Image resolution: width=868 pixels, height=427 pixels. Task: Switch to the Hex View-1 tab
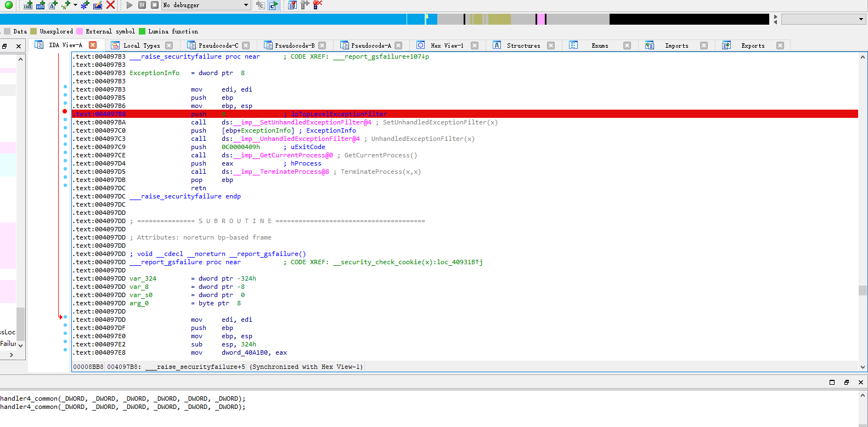[447, 45]
